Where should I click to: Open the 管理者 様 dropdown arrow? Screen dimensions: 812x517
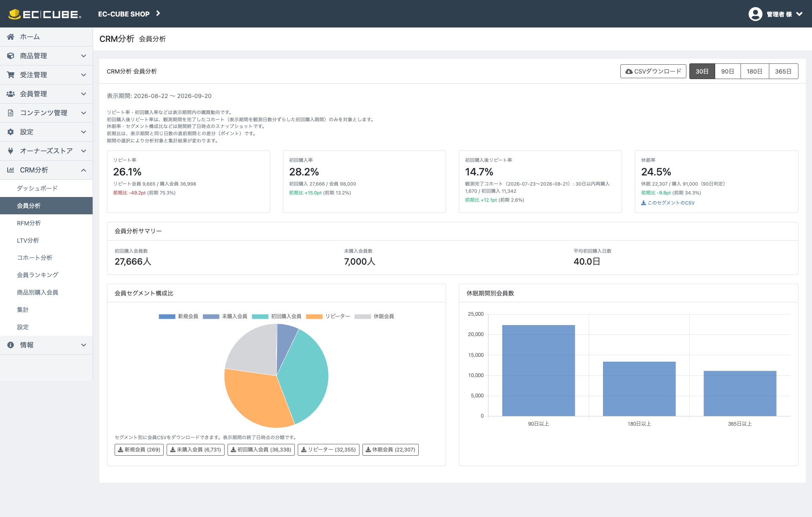point(799,14)
